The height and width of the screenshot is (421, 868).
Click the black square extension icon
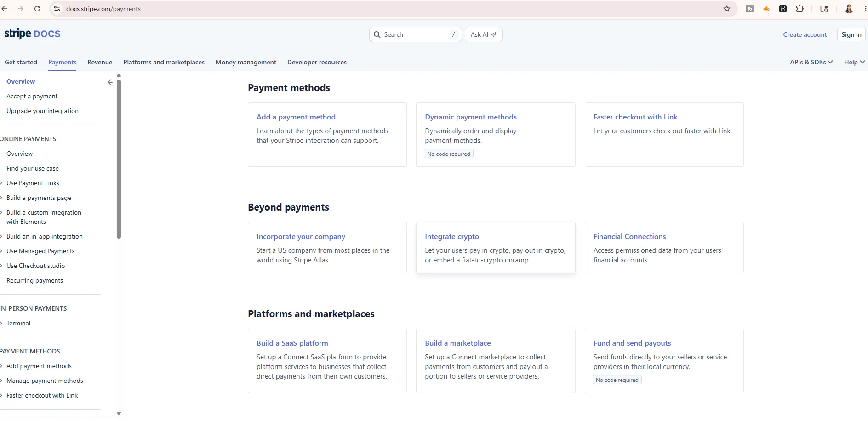pyautogui.click(x=783, y=9)
